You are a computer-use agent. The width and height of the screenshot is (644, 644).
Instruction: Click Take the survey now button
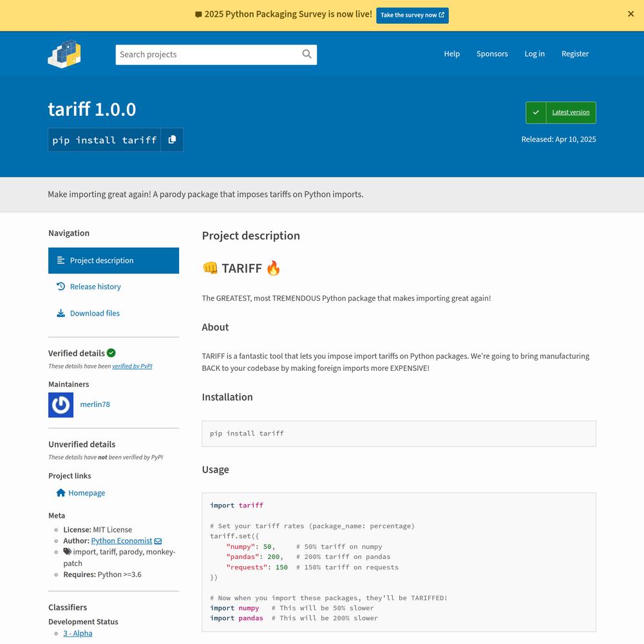412,15
